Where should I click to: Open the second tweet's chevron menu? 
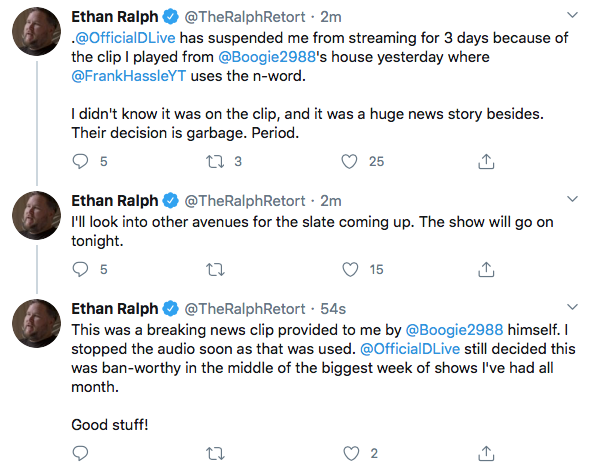(x=572, y=199)
